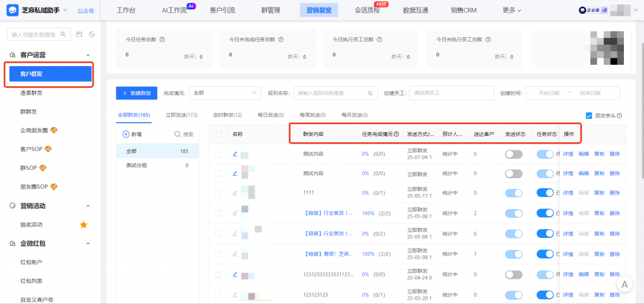This screenshot has height=304, width=644.
Task: Click the help icon beside 今日执行员工总数
Action: click(x=379, y=40)
